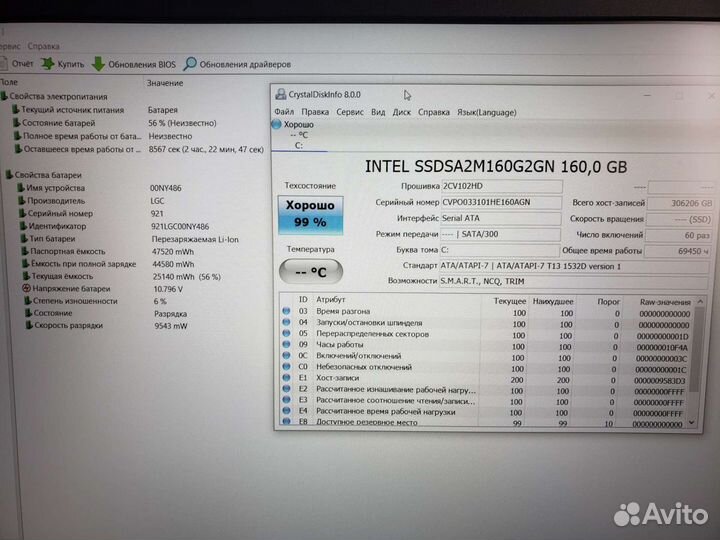
Task: Click Обновления драйверов magnifier icon
Action: point(190,64)
